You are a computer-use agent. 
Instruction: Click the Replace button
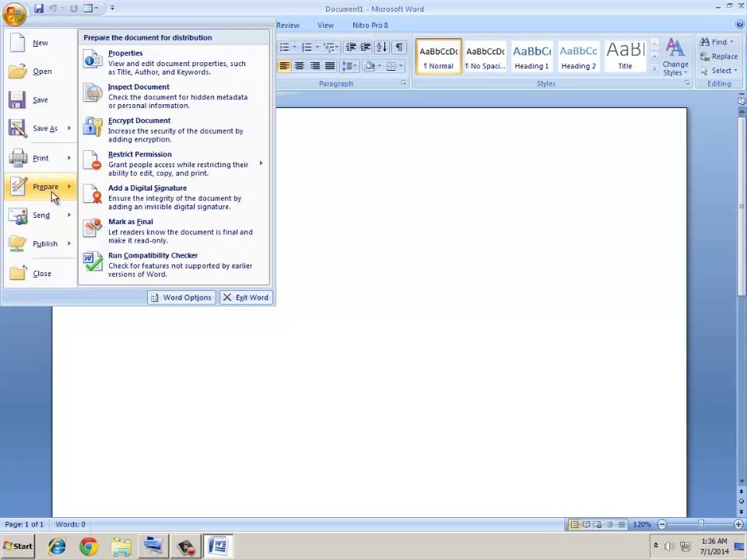tap(719, 57)
